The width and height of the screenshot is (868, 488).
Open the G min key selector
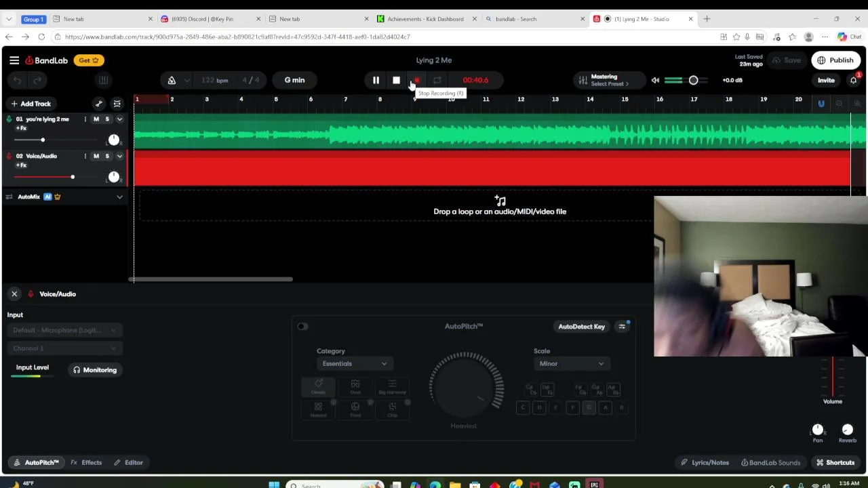pos(294,80)
